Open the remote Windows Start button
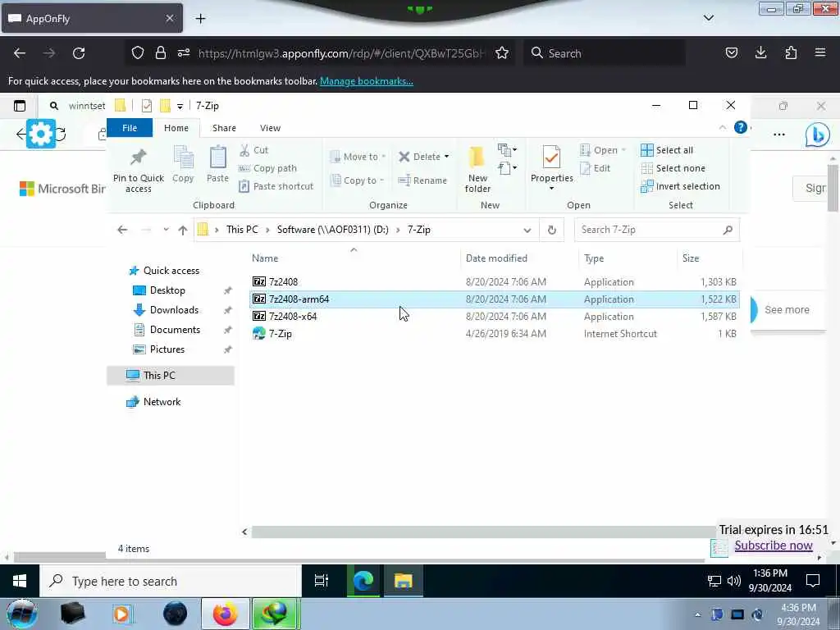 click(20, 581)
